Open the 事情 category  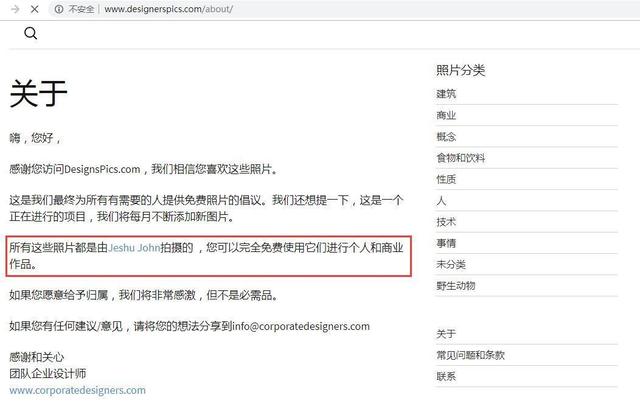pyautogui.click(x=446, y=243)
